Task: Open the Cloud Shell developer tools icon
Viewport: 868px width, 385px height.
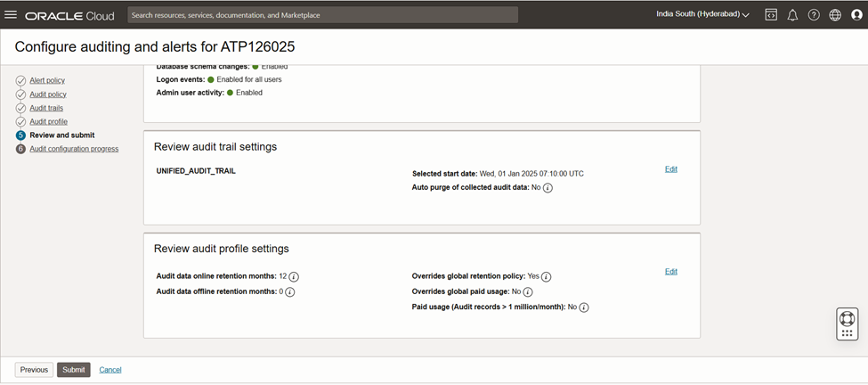Action: tap(771, 15)
